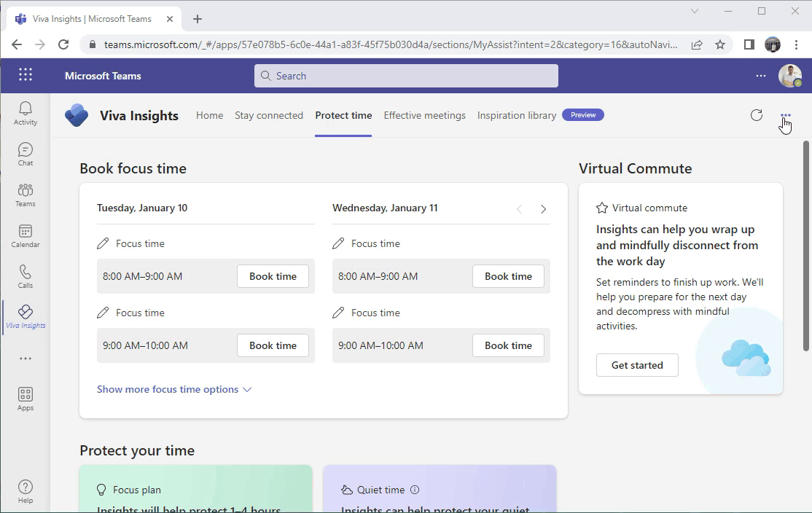This screenshot has height=513, width=812.
Task: Go to Teams in the sidebar
Action: click(x=26, y=195)
